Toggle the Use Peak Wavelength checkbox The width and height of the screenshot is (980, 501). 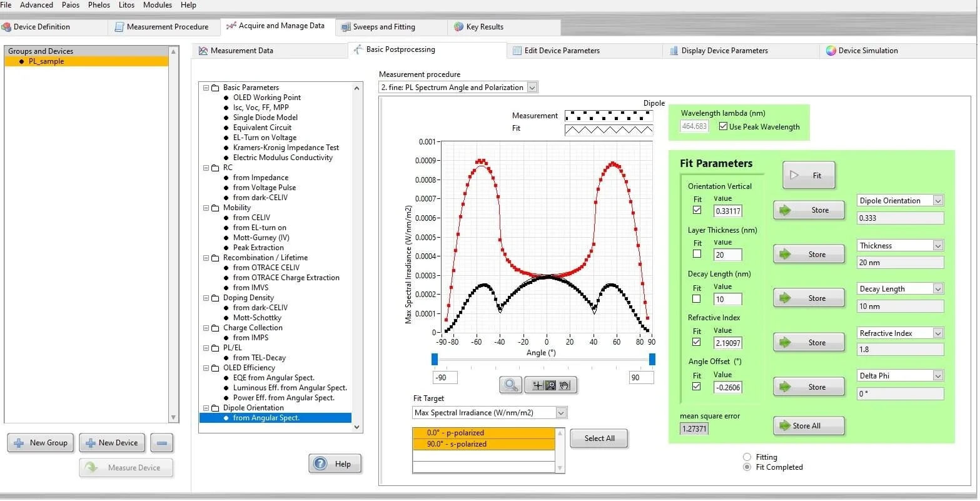[x=723, y=126]
